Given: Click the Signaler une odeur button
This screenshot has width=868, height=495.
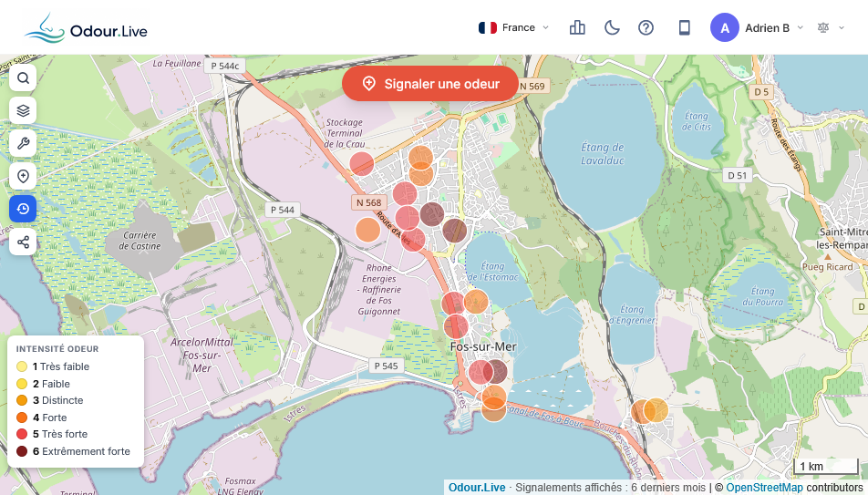Looking at the screenshot, I should (430, 84).
